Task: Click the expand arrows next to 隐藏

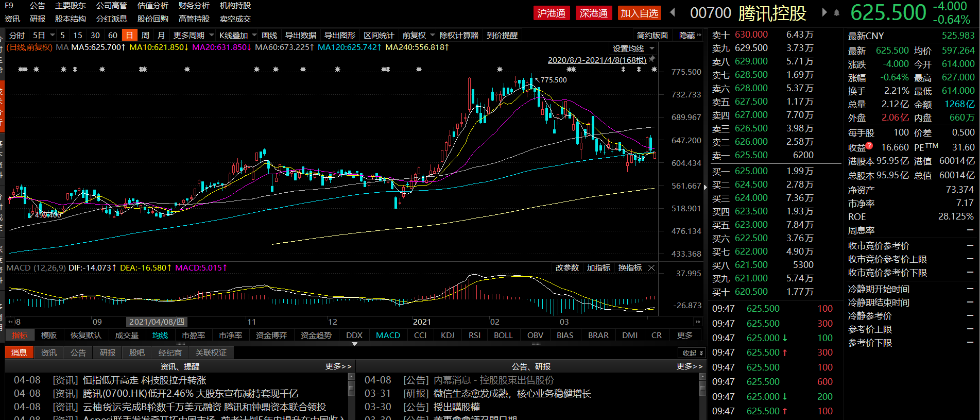Action: (x=699, y=35)
